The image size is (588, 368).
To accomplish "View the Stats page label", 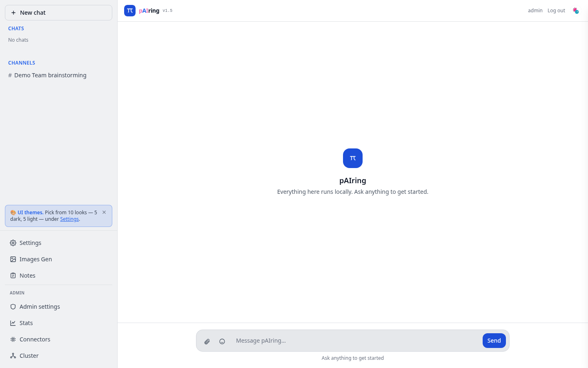I will pos(26,323).
